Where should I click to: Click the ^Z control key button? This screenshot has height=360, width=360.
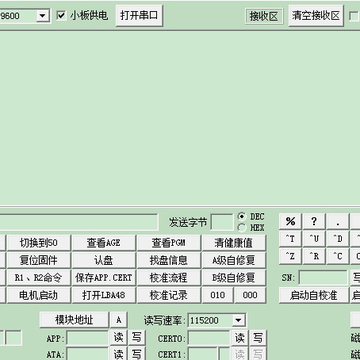click(x=290, y=256)
